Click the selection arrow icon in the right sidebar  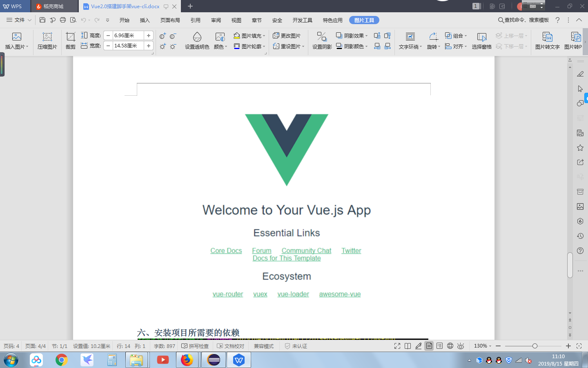pos(580,89)
